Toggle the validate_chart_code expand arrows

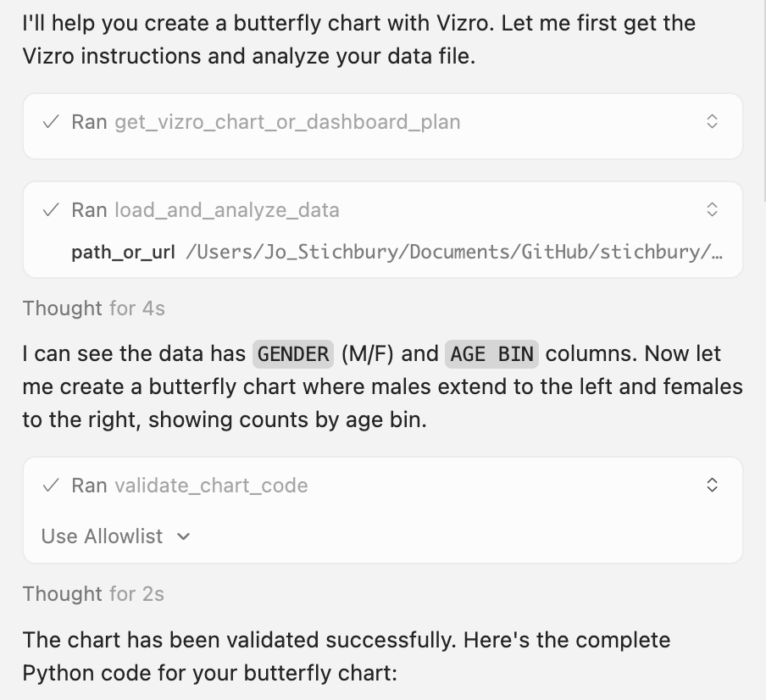(712, 486)
